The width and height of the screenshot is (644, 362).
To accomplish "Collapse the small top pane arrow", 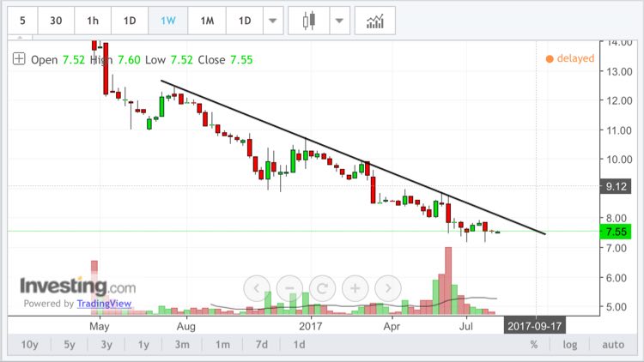I will tap(20, 38).
